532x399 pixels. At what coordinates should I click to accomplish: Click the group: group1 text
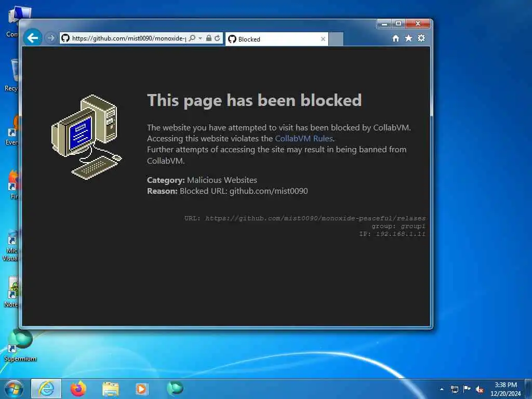(x=398, y=226)
